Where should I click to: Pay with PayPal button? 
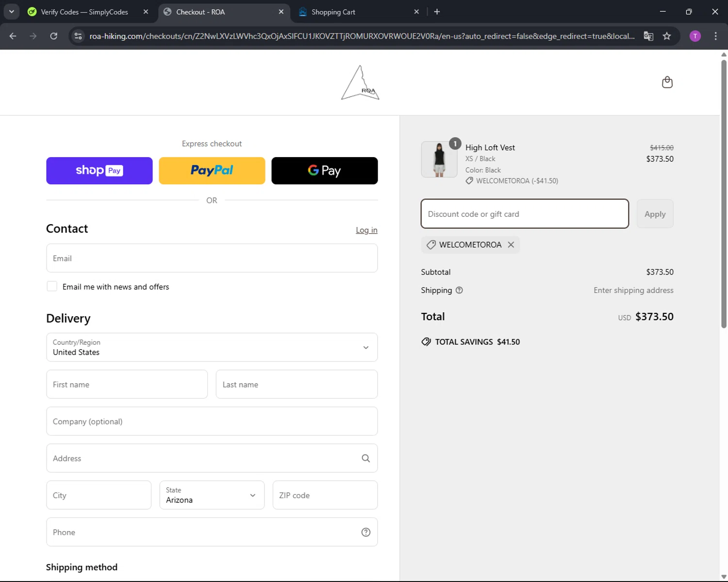(212, 171)
